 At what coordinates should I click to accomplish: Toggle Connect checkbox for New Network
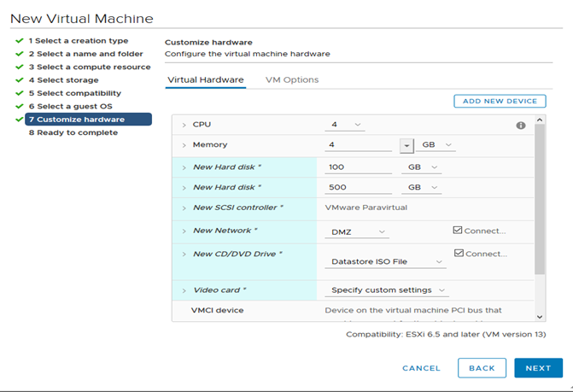(x=457, y=230)
